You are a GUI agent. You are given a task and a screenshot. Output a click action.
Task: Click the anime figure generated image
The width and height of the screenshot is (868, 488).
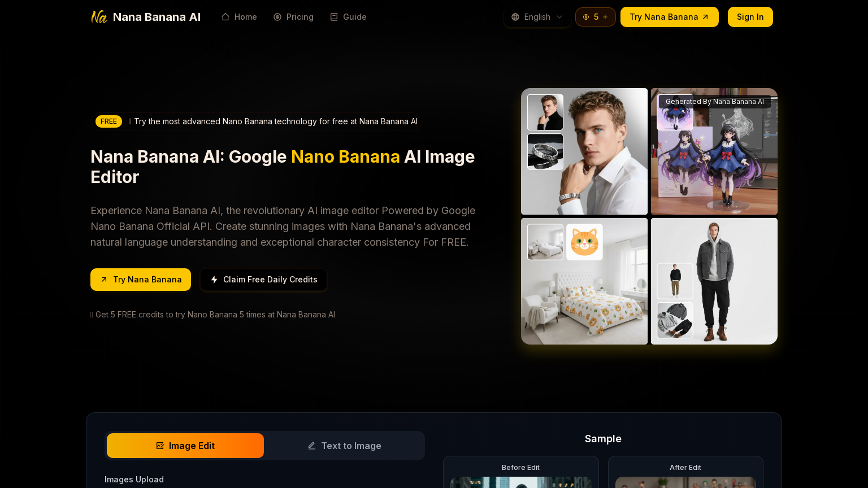pos(714,151)
